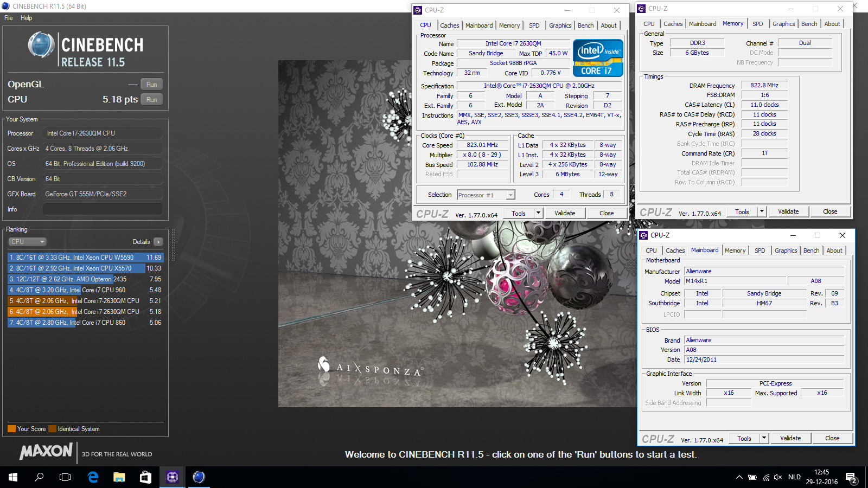Screen dimensions: 868x488
Task: Open Task View in taskbar
Action: pyautogui.click(x=65, y=477)
